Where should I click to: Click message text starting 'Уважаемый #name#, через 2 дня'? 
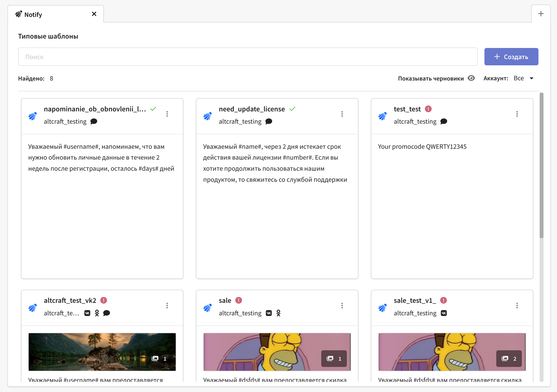click(x=275, y=163)
